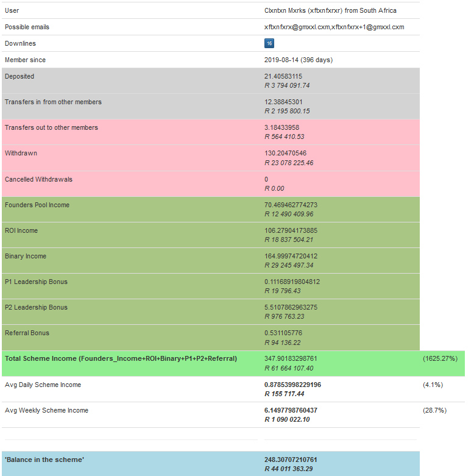This screenshot has width=474, height=476.
Task: Click the Total Scheme Income percentage (1625.27%)
Action: point(440,358)
